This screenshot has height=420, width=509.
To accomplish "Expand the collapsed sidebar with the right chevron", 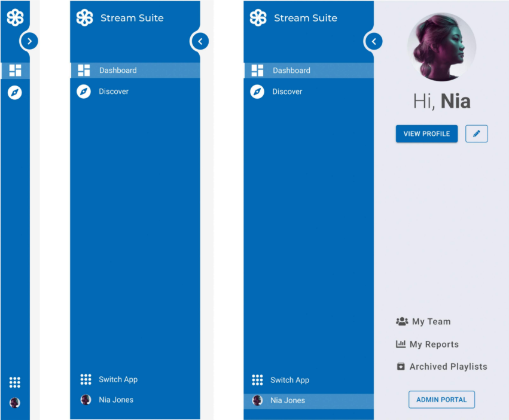I will tap(29, 41).
